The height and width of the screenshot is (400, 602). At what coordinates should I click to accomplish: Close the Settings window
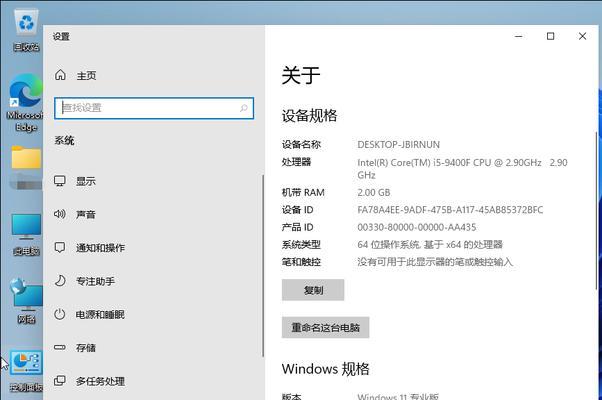click(x=582, y=36)
